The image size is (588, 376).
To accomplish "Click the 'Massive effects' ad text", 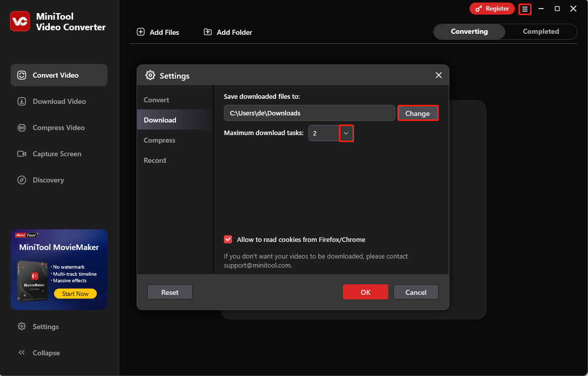I will tap(70, 280).
